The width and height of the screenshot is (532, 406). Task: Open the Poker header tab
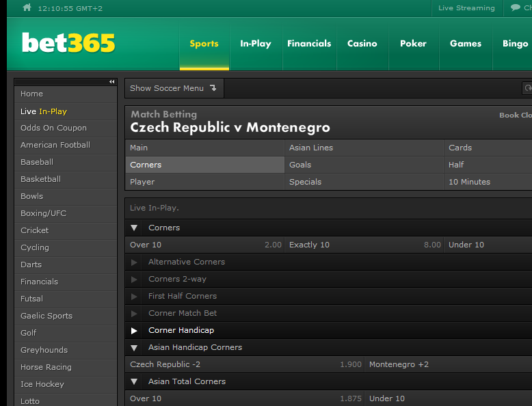(413, 44)
